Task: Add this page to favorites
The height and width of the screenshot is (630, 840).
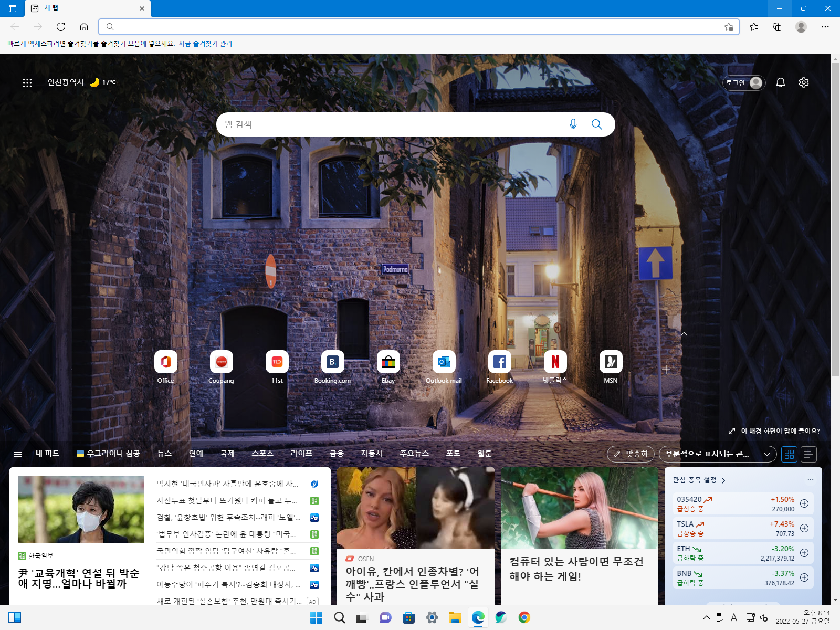Action: [x=729, y=27]
